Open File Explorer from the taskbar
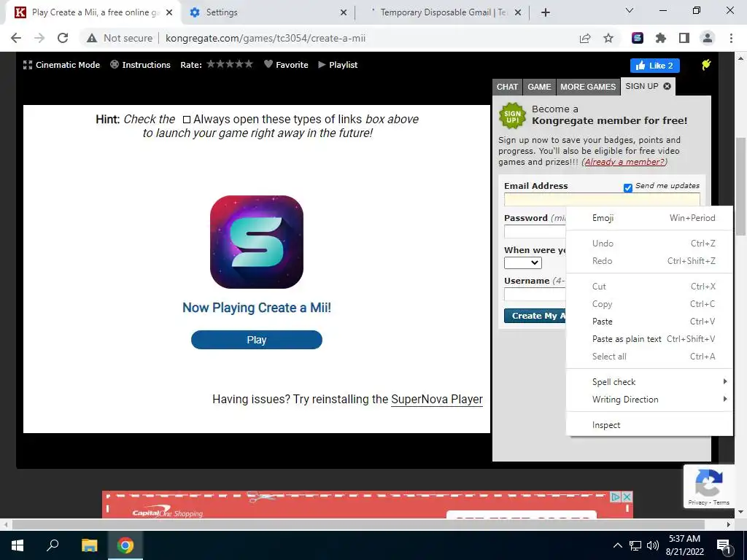Image resolution: width=747 pixels, height=560 pixels. (89, 545)
